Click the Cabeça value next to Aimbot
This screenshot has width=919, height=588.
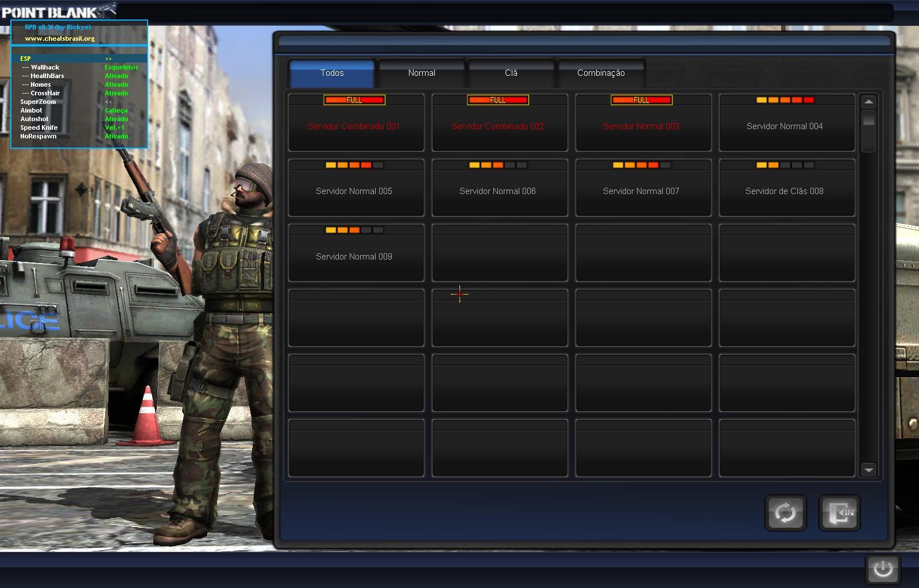tap(116, 110)
